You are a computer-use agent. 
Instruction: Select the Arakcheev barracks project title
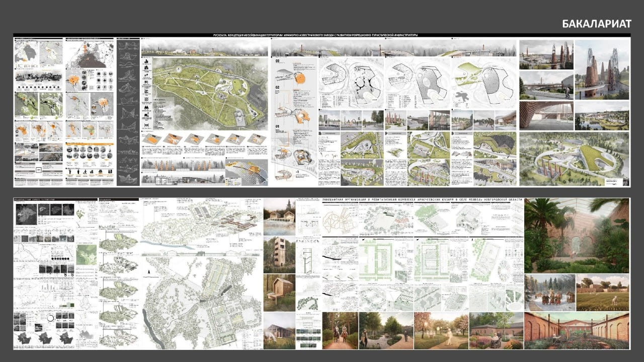coord(422,201)
